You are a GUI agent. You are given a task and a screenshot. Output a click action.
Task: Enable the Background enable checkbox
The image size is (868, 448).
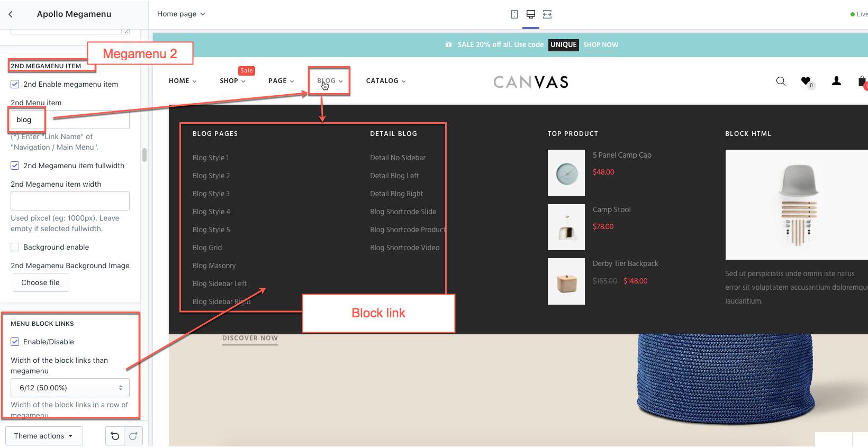click(x=15, y=247)
